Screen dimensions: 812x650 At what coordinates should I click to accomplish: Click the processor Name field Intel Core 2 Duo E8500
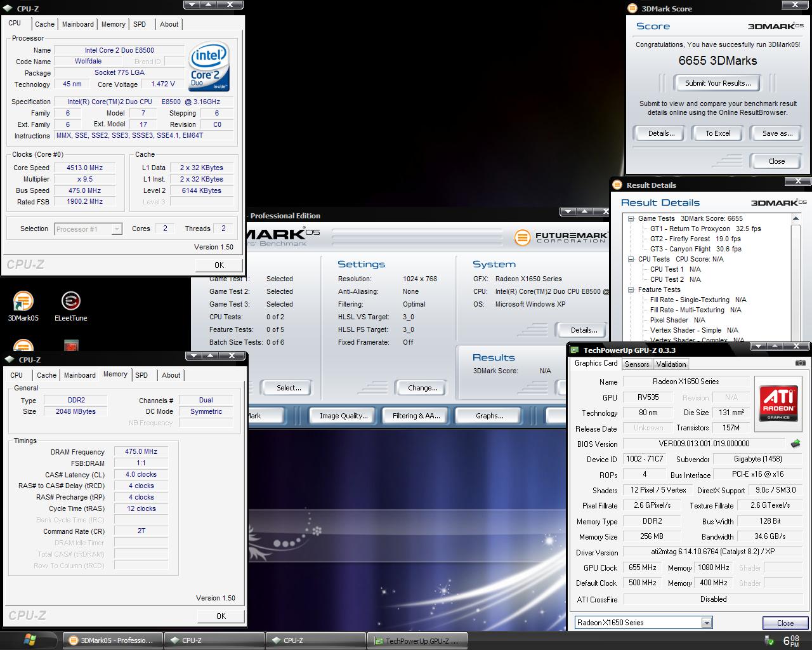pyautogui.click(x=119, y=50)
